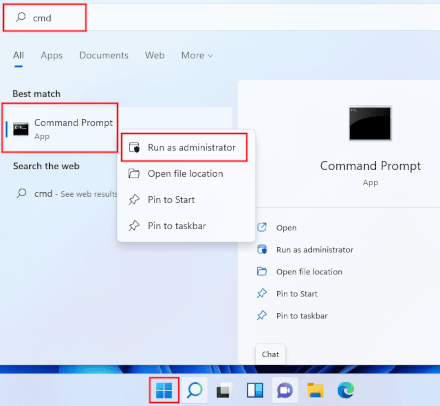Click Open file location in right panel
Image resolution: width=440 pixels, height=406 pixels.
tap(309, 272)
